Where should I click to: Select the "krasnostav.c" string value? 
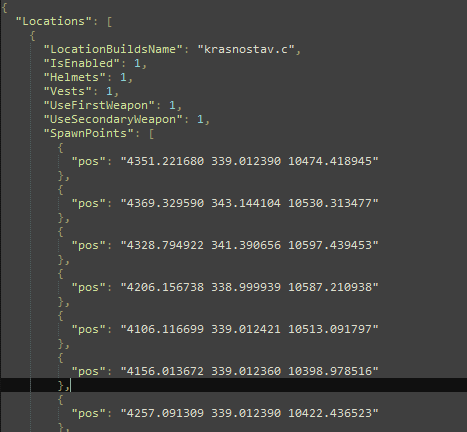[x=246, y=49]
